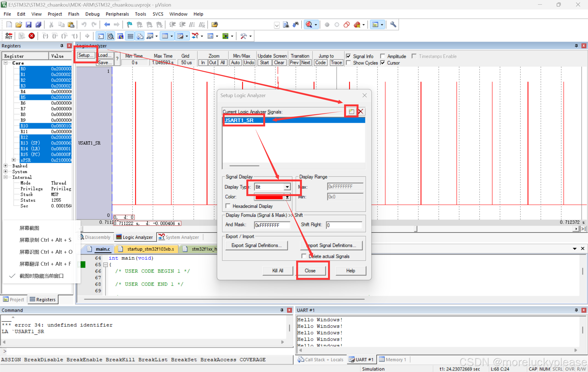Toggle the Disassembly window toolbar icon
This screenshot has height=372, width=588.
click(111, 36)
